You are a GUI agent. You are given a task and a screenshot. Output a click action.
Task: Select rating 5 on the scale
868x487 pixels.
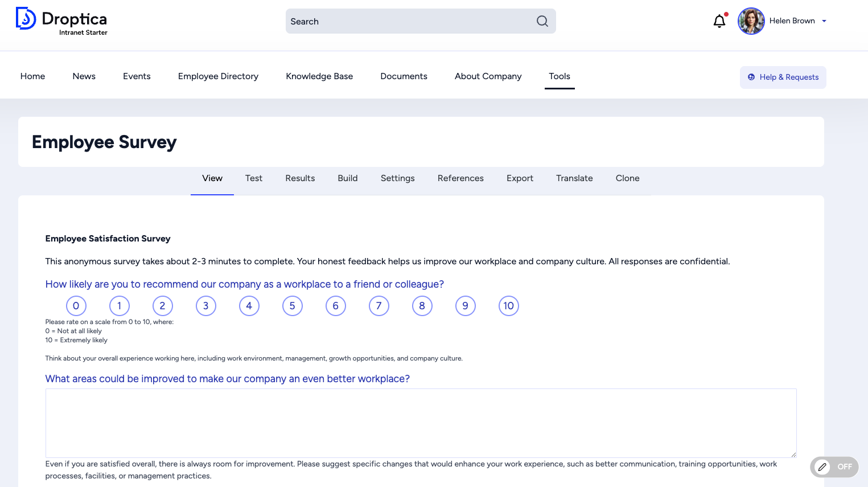pos(293,306)
